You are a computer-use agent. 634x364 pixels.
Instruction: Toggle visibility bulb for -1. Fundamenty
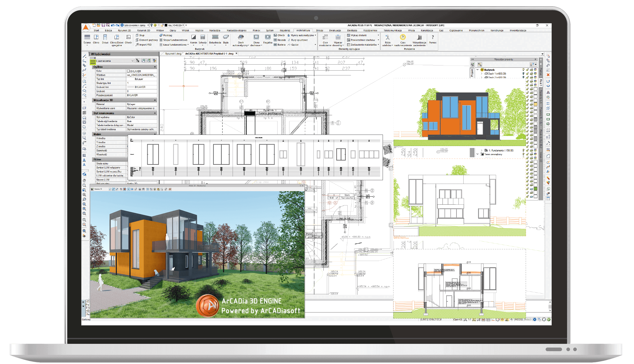coord(523,150)
